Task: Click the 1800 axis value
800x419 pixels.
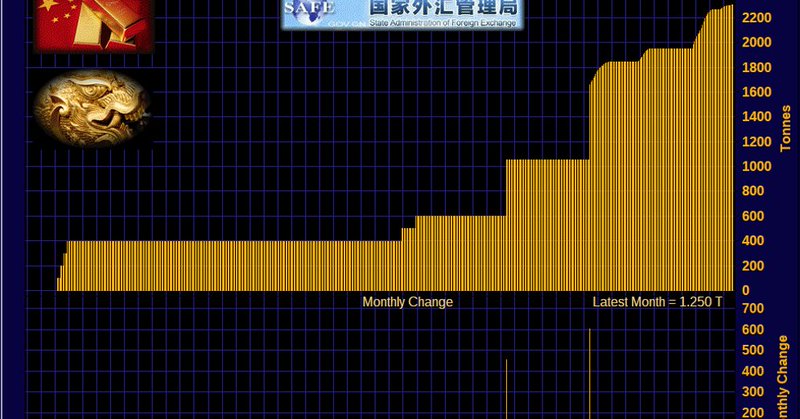Action: point(757,67)
